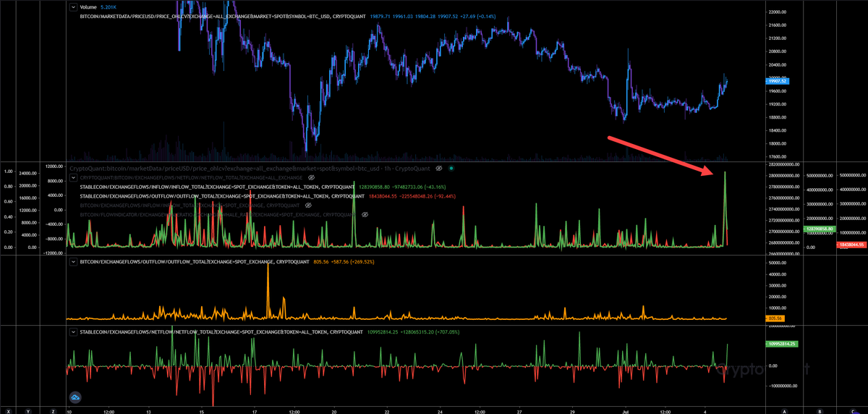Click the B scale button at bottom-right

click(819, 410)
